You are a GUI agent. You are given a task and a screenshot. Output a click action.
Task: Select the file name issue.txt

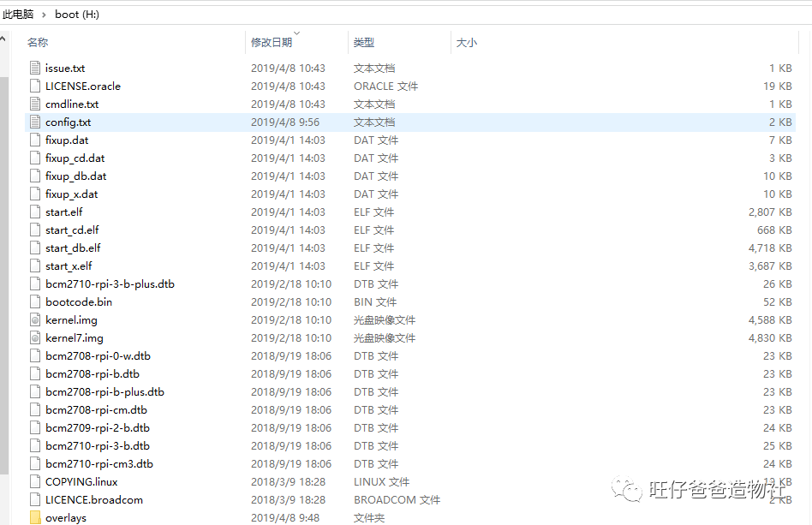65,68
